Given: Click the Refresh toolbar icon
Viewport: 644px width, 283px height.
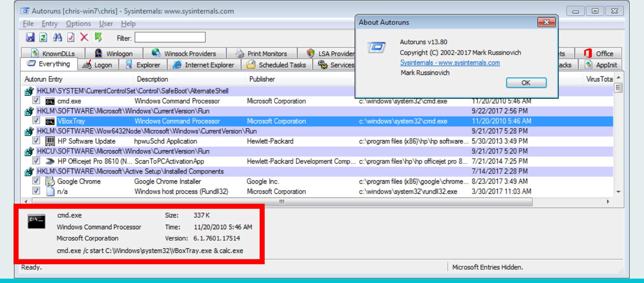Looking at the screenshot, I should coord(43,37).
